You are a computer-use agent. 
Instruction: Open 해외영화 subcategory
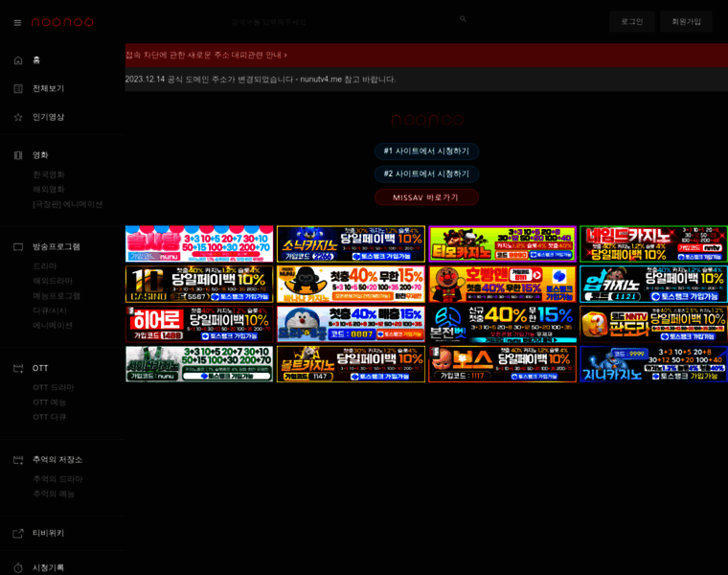49,190
